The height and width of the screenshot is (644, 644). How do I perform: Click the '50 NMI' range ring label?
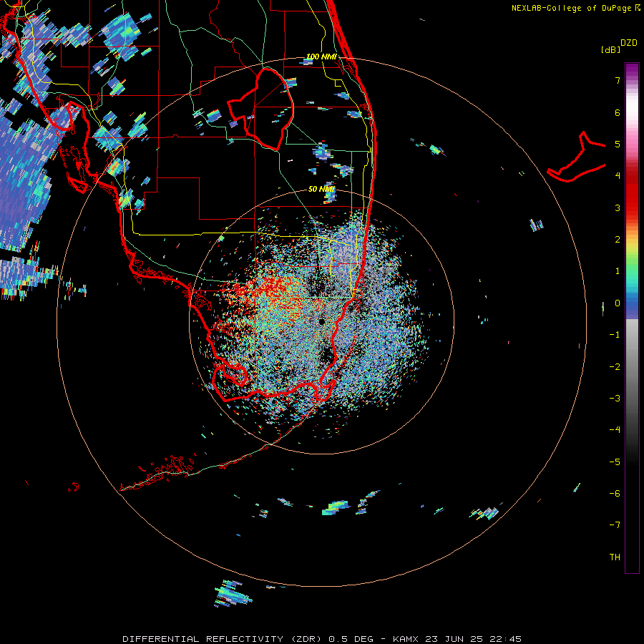pos(321,189)
